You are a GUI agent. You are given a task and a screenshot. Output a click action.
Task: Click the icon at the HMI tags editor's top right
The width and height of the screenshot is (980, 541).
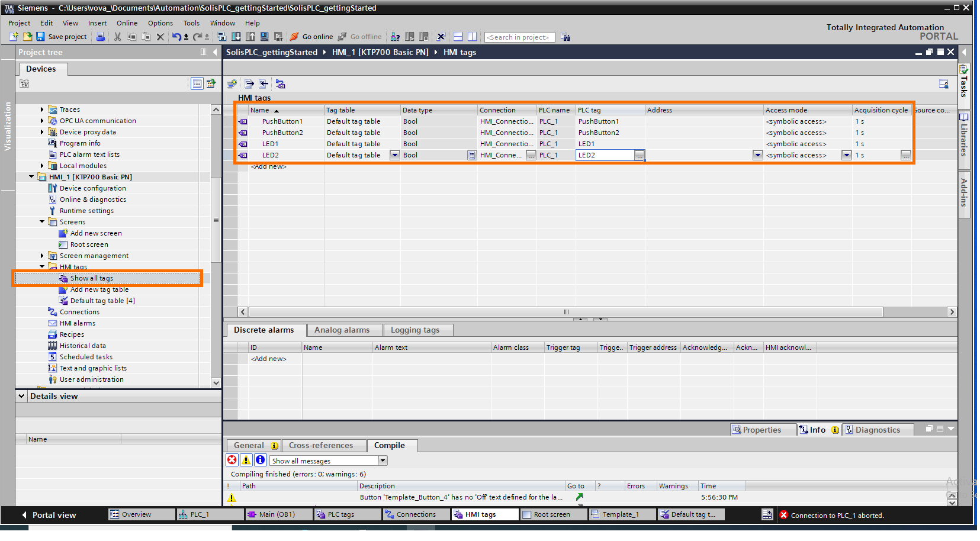(943, 84)
